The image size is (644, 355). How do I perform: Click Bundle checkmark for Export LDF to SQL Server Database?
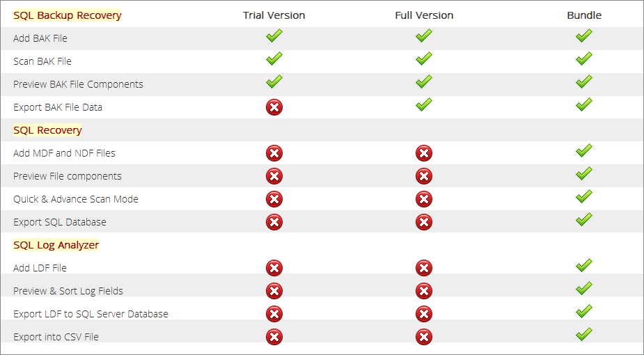584,311
